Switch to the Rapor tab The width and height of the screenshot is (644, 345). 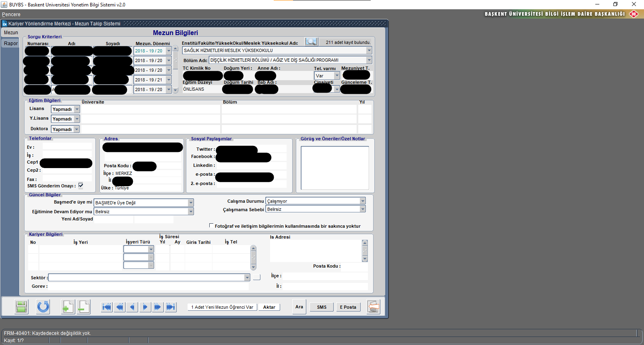pos(11,44)
